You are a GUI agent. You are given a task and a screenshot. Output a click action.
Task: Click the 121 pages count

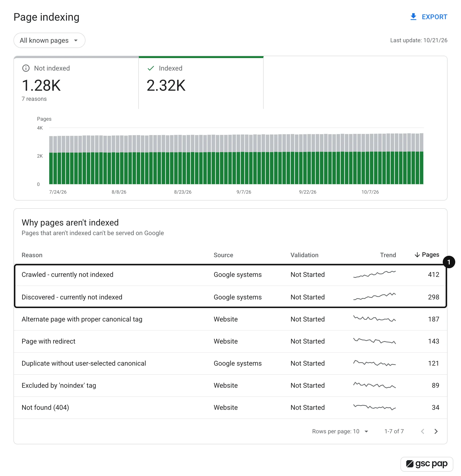point(433,363)
